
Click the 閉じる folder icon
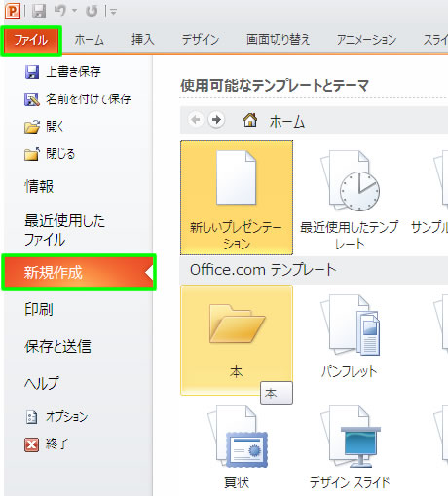tap(32, 154)
